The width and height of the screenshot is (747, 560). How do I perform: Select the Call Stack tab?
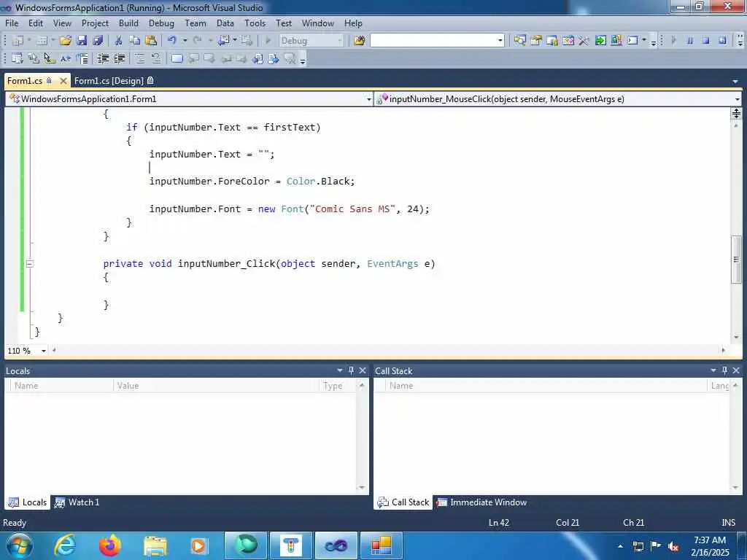click(403, 502)
